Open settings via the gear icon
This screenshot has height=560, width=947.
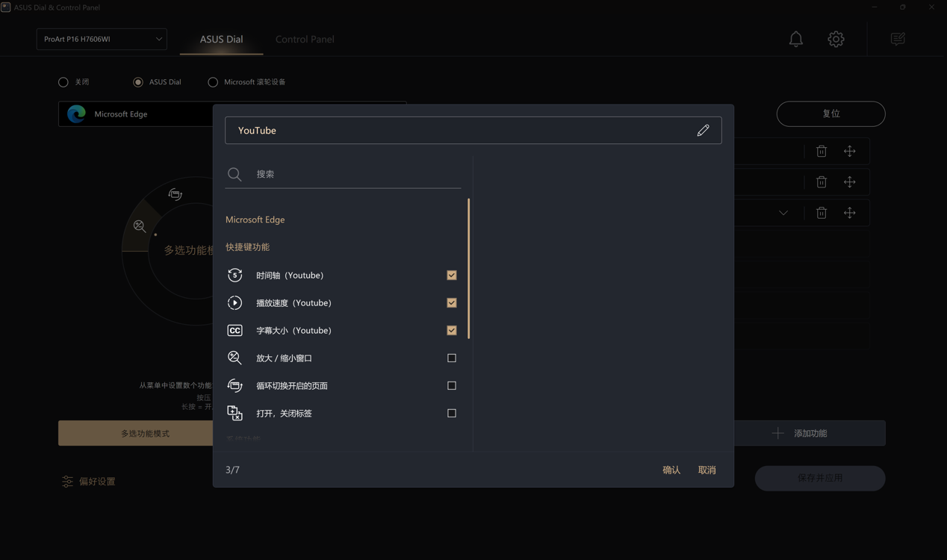click(x=836, y=39)
